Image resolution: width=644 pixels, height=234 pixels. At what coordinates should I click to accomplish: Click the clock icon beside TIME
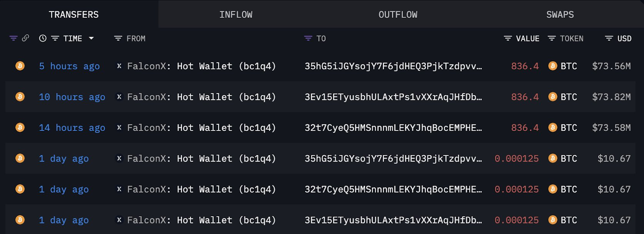(43, 38)
